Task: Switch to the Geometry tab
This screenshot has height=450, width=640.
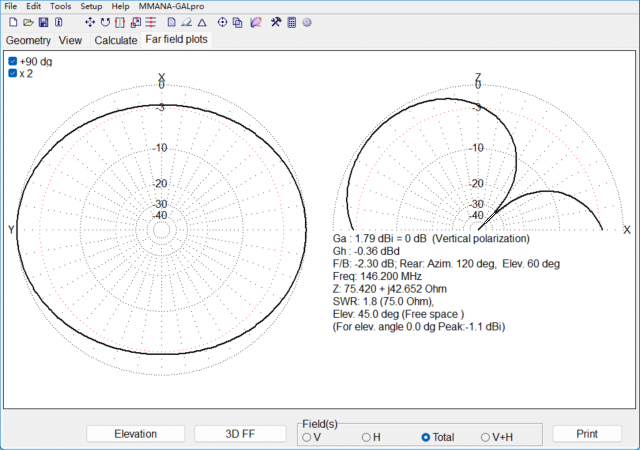Action: coord(28,41)
